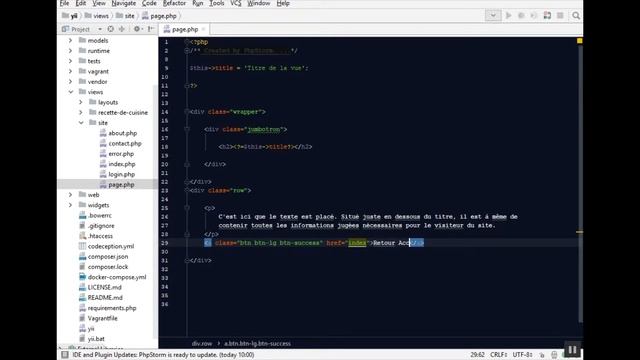Click the views breadcrumb in navigation bar

tap(97, 16)
